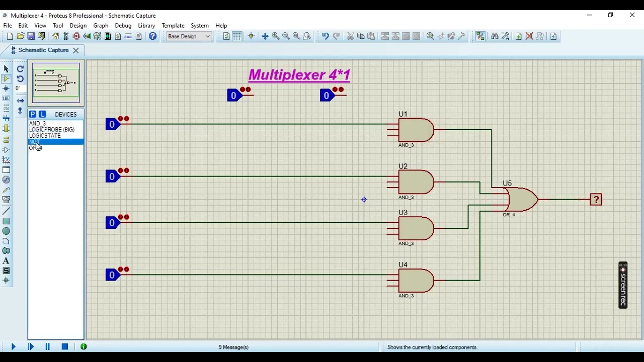The image size is (644, 362).
Task: Run the simulation with Play
Action: coord(14,347)
